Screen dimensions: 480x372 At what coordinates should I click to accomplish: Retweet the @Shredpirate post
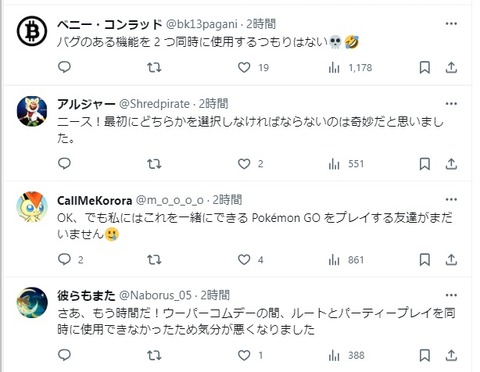pos(154,164)
